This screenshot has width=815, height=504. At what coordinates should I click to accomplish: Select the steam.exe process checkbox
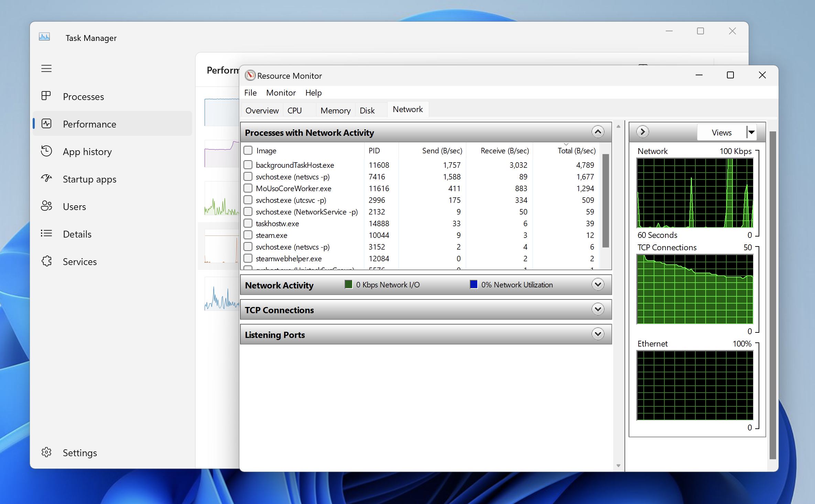248,235
